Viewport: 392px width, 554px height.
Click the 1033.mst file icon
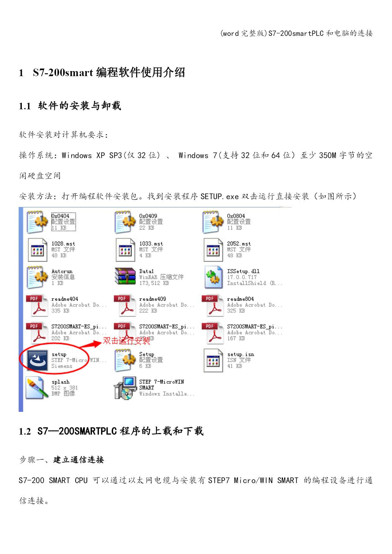(125, 250)
